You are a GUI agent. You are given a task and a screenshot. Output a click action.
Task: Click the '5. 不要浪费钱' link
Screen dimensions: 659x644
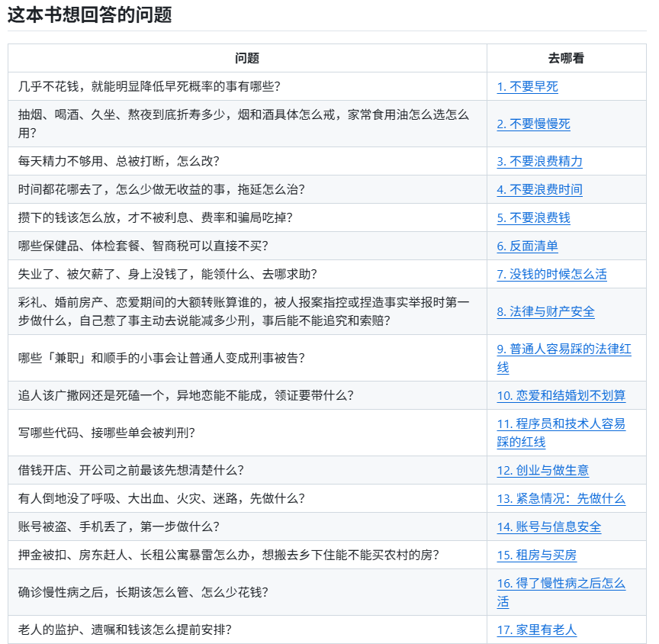pyautogui.click(x=533, y=217)
